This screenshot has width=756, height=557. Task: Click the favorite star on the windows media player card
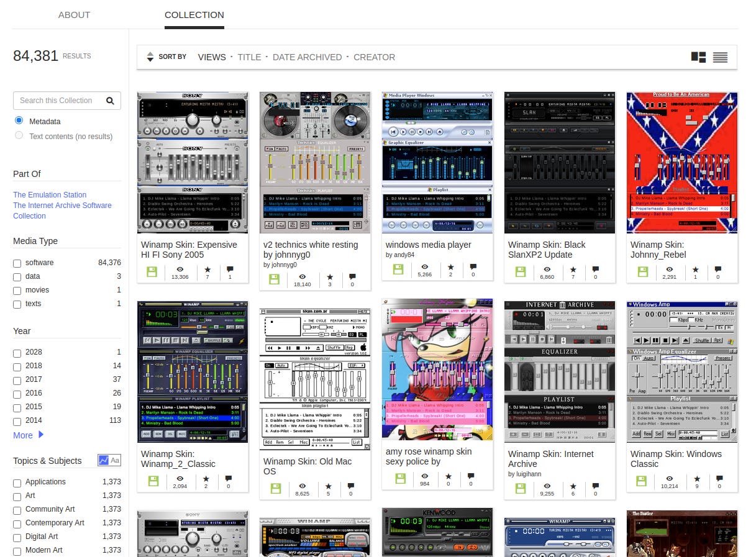click(x=450, y=269)
